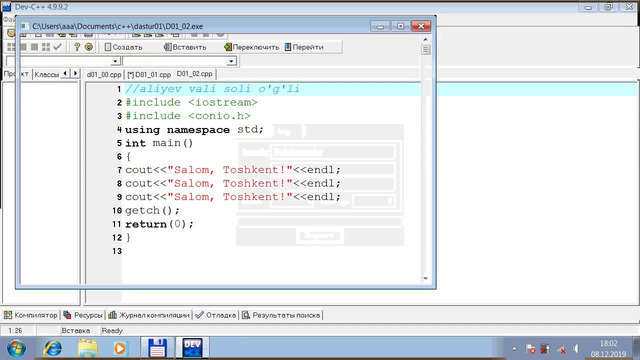The image size is (640, 360).
Task: Click code line 'return(0);'
Action: (159, 224)
